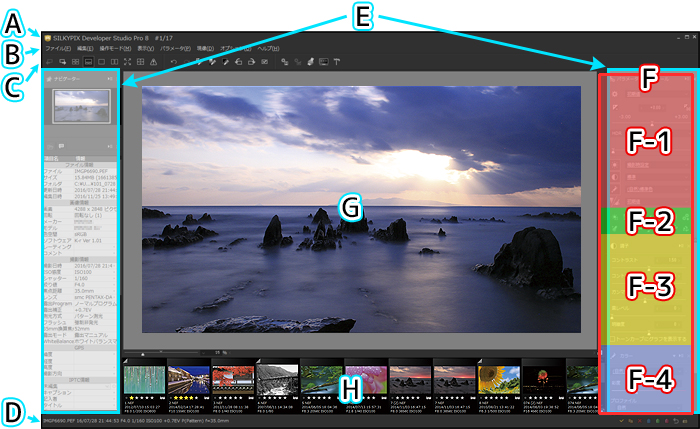
Task: Toggle the warning triangle display icon
Action: click(x=151, y=62)
